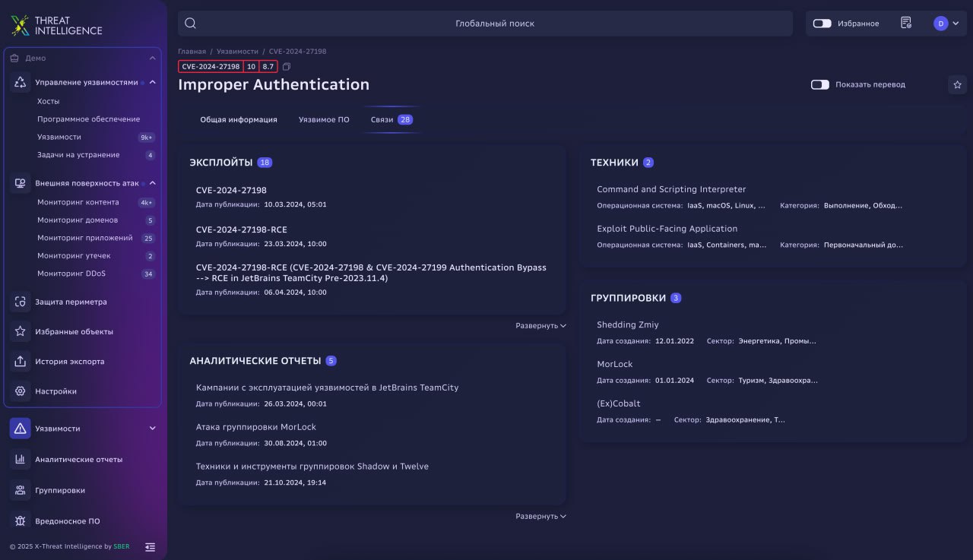Collapse sidebar using bottom menu icon
Image resolution: width=973 pixels, height=560 pixels.
click(150, 546)
